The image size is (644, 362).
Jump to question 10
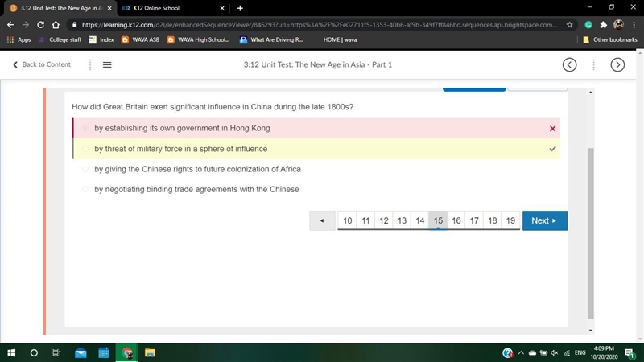click(348, 220)
